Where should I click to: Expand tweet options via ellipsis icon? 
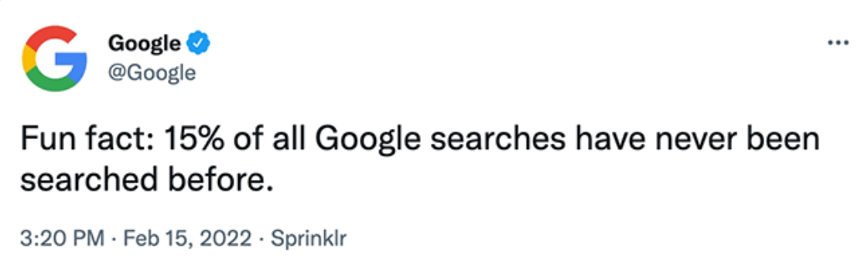[x=838, y=43]
